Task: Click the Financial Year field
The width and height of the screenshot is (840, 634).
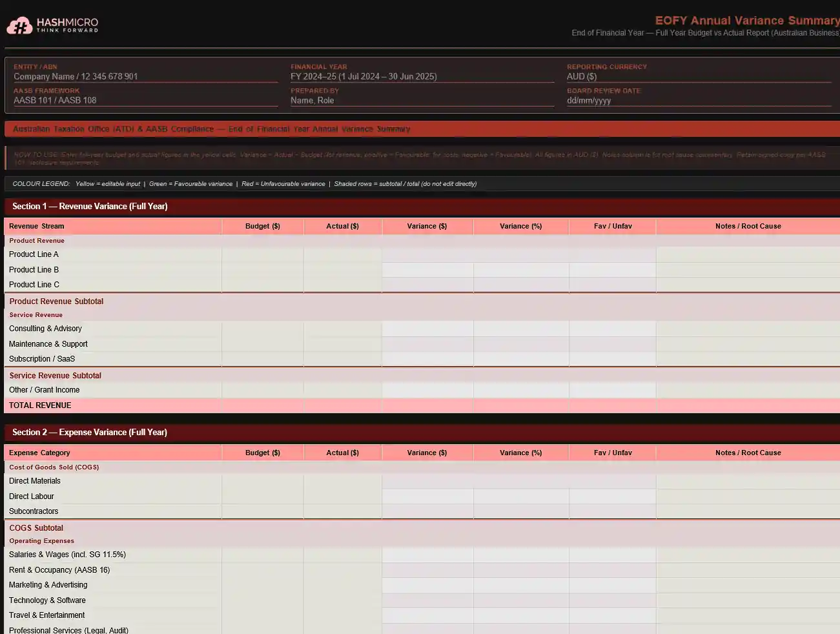Action: (x=422, y=77)
